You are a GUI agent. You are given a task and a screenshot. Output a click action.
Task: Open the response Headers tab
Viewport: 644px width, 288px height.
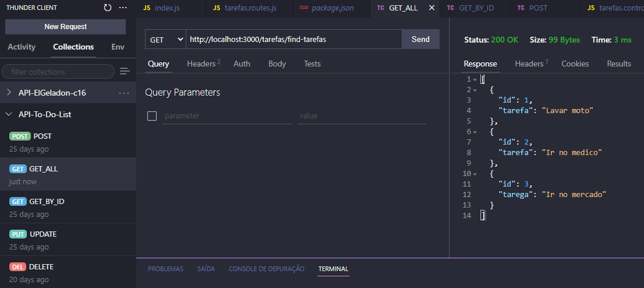point(532,64)
